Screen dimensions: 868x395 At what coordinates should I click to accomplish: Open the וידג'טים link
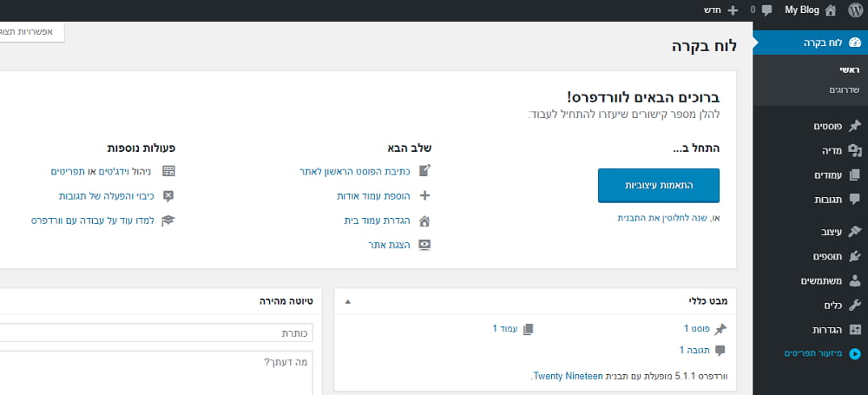115,171
